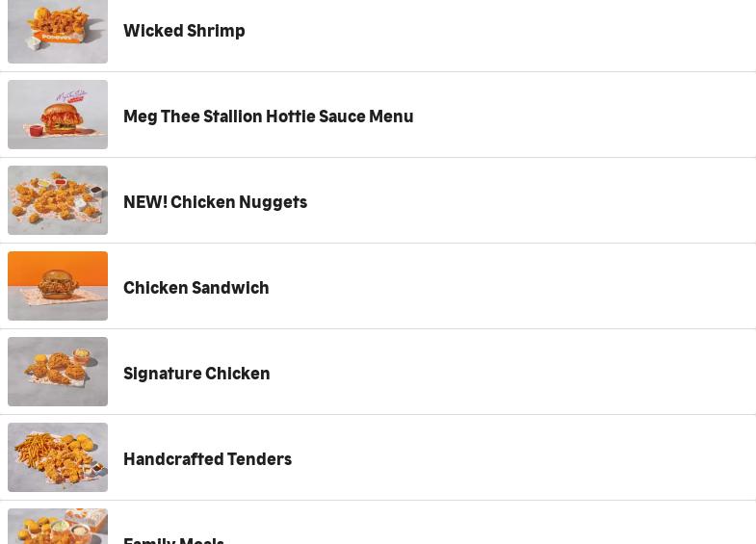
Task: Click the Chicken Sandwich orange thumbnail
Action: pos(58,286)
